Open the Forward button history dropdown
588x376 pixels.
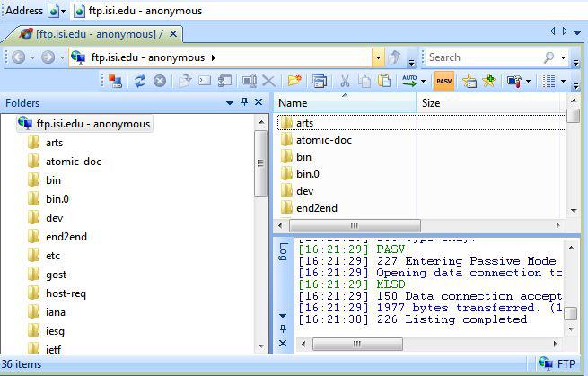point(62,57)
